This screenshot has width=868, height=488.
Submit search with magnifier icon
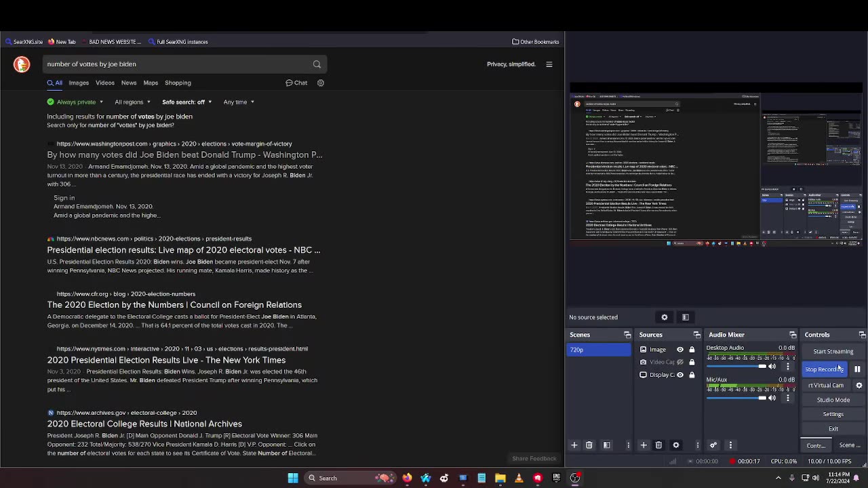click(317, 64)
